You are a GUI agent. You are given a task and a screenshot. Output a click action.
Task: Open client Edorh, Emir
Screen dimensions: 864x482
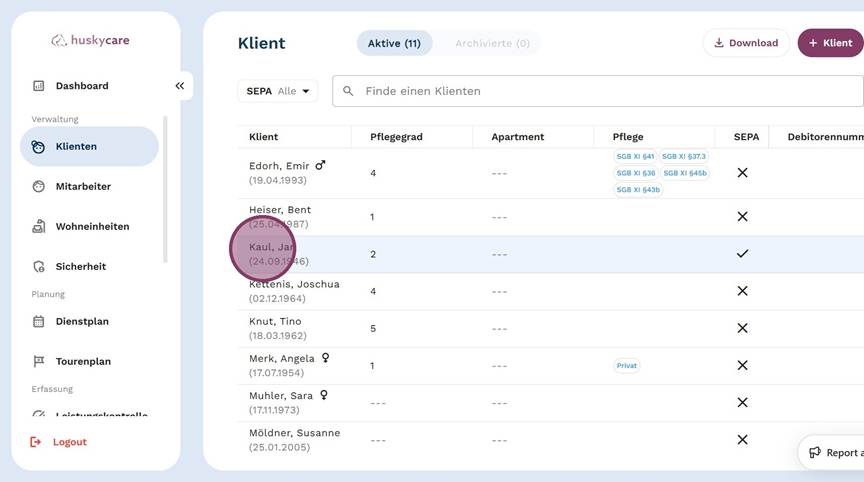[279, 166]
